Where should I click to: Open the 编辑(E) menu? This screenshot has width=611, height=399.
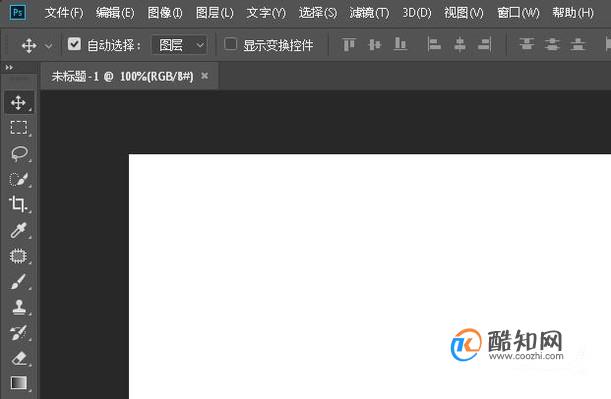(x=115, y=13)
